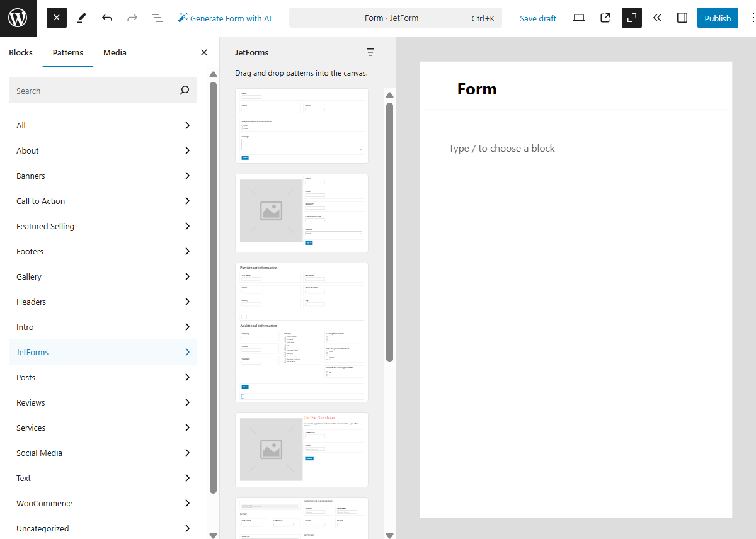Collapse the inserter with double chevron
The image size is (756, 539).
click(x=657, y=18)
